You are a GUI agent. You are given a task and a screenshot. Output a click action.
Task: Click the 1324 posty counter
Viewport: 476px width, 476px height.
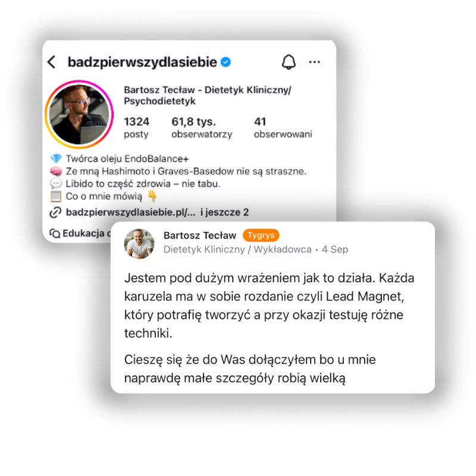click(137, 127)
